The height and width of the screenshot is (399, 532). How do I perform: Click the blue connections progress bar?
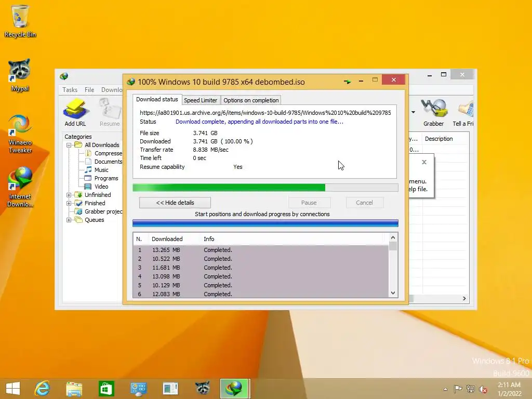pyautogui.click(x=265, y=223)
